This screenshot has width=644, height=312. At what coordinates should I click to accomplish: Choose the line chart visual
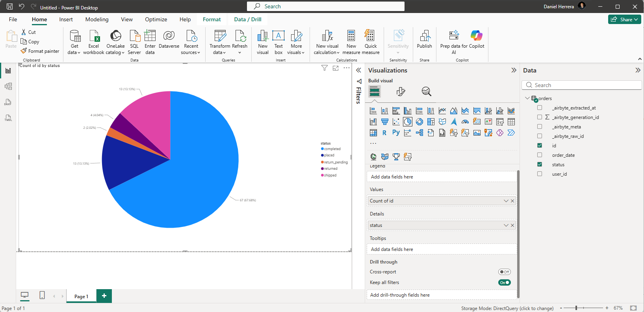[442, 111]
